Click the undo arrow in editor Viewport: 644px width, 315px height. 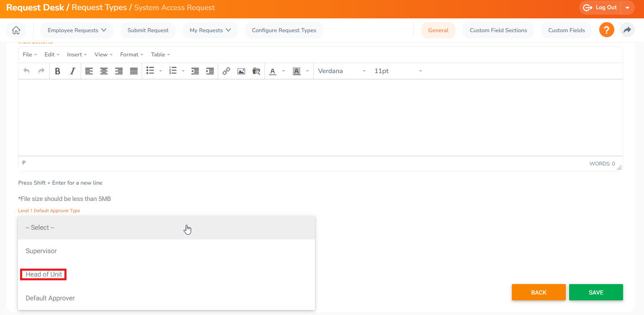tap(26, 71)
